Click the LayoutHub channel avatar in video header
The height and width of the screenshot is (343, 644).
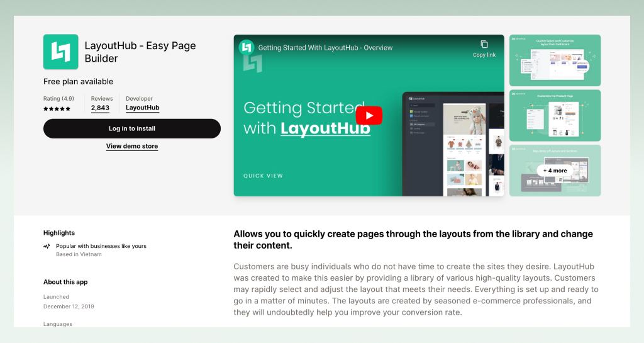[x=247, y=48]
